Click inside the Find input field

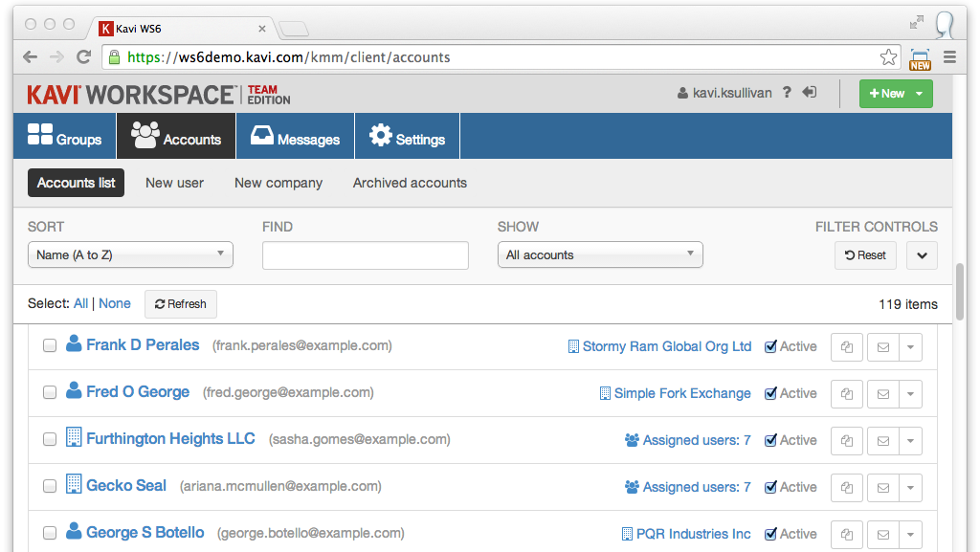pyautogui.click(x=365, y=254)
